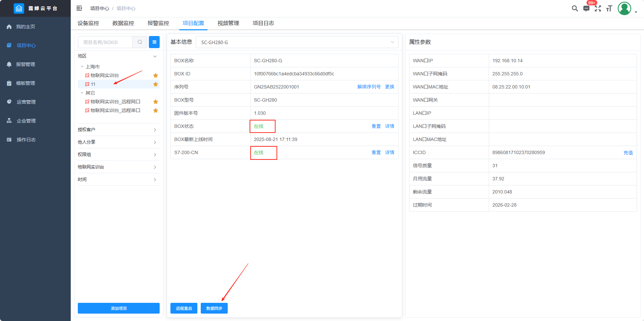Click the blue list view icon button

click(x=154, y=42)
